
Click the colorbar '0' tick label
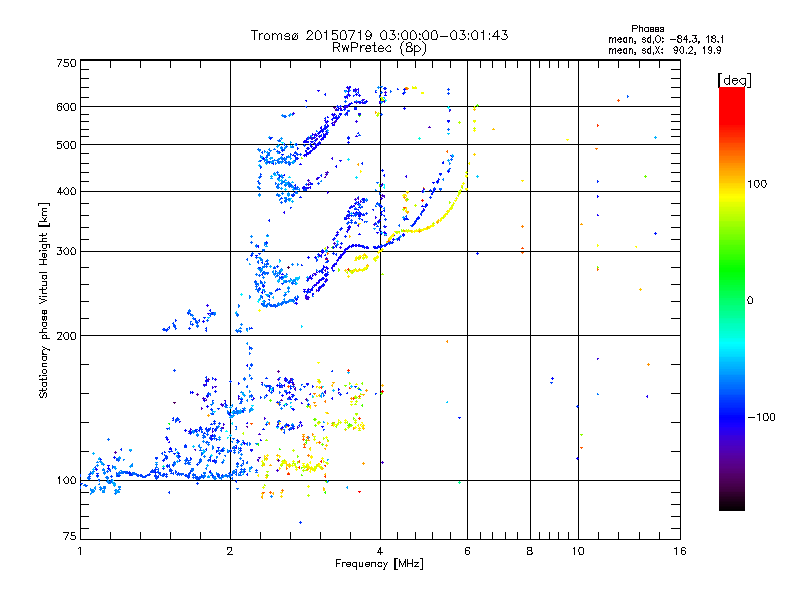pyautogui.click(x=750, y=300)
